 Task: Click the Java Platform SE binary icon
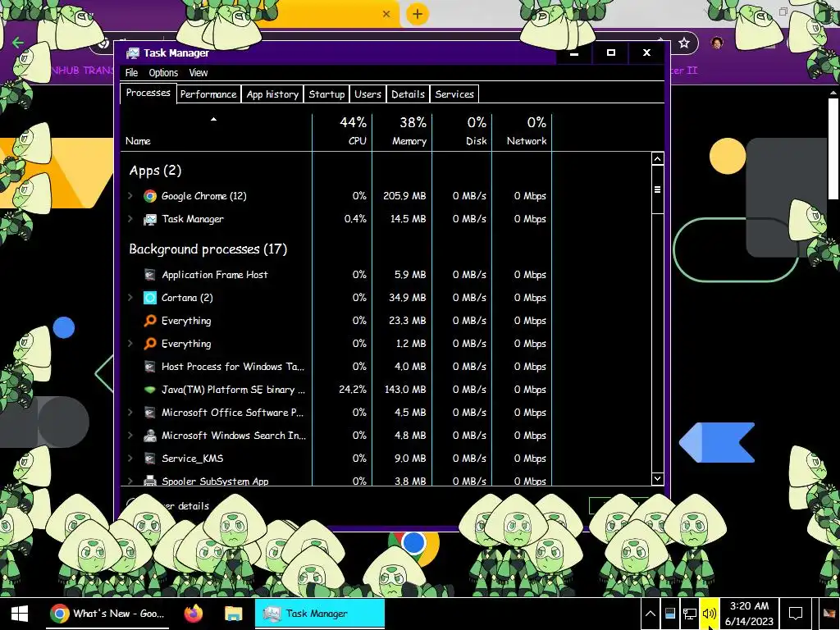(x=150, y=390)
